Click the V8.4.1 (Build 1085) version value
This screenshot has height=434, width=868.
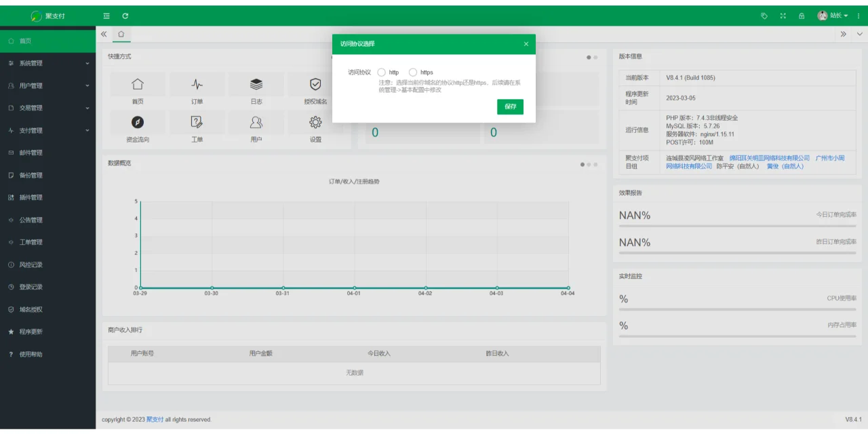pos(690,78)
